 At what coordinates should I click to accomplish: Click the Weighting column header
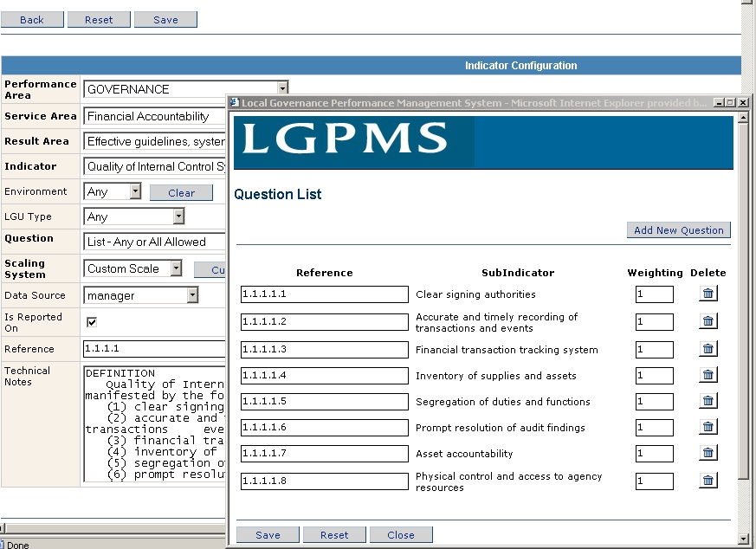pos(656,273)
